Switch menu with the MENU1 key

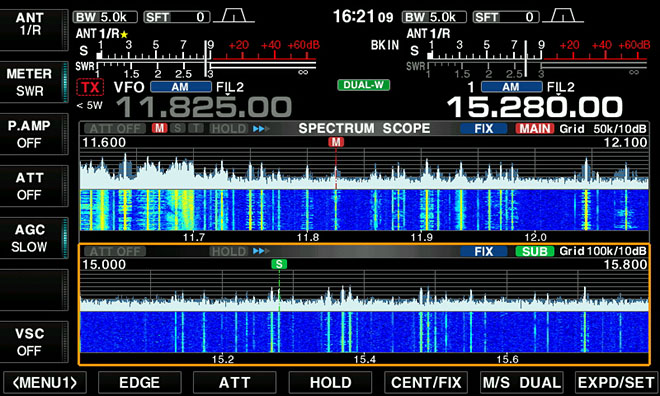[45, 383]
